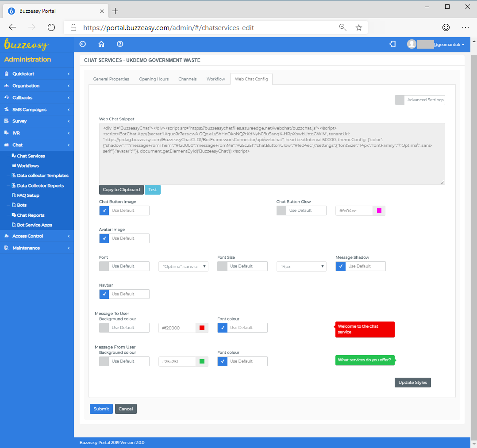This screenshot has height=448, width=477.
Task: Switch to Channels tab
Action: click(x=188, y=79)
